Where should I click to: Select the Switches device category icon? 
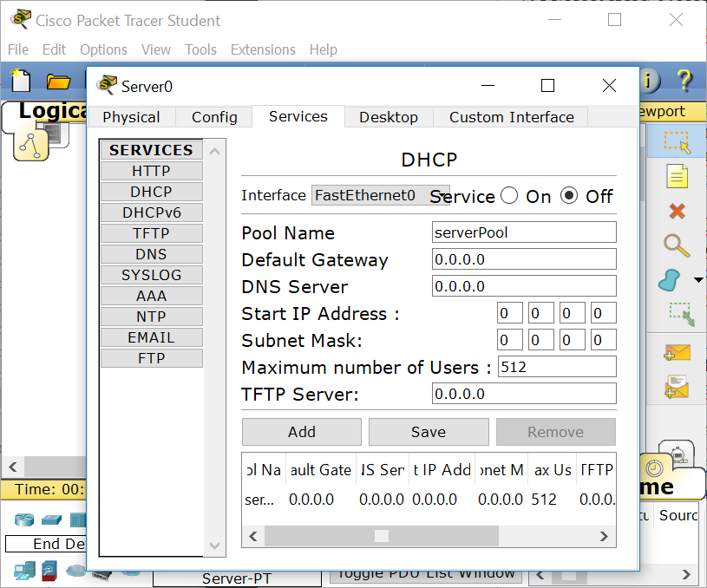pyautogui.click(x=51, y=519)
